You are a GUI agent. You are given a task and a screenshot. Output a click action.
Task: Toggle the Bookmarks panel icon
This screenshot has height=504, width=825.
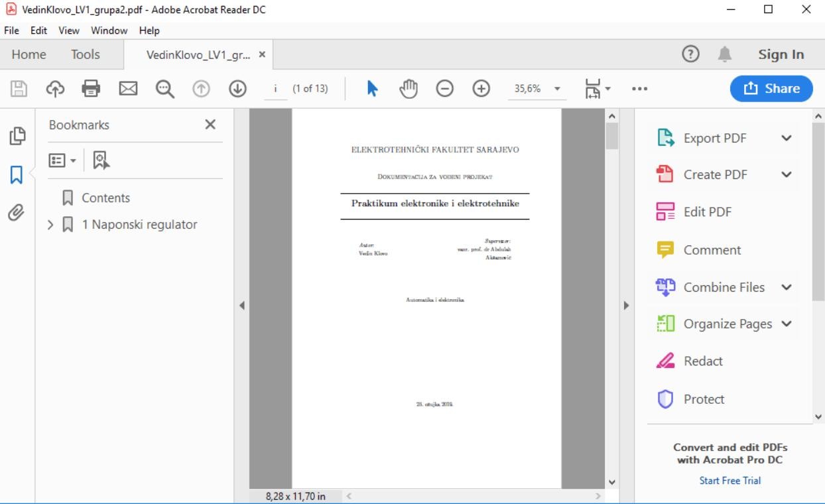coord(17,174)
